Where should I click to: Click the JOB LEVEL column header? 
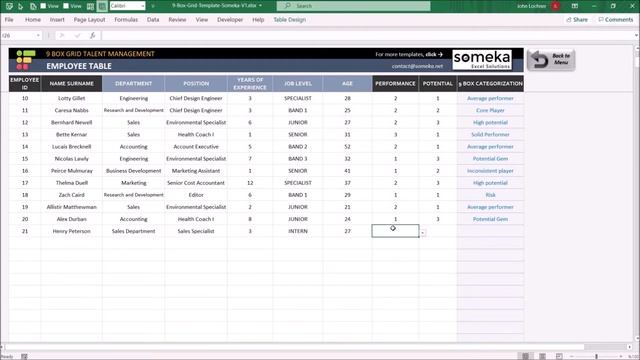point(298,83)
